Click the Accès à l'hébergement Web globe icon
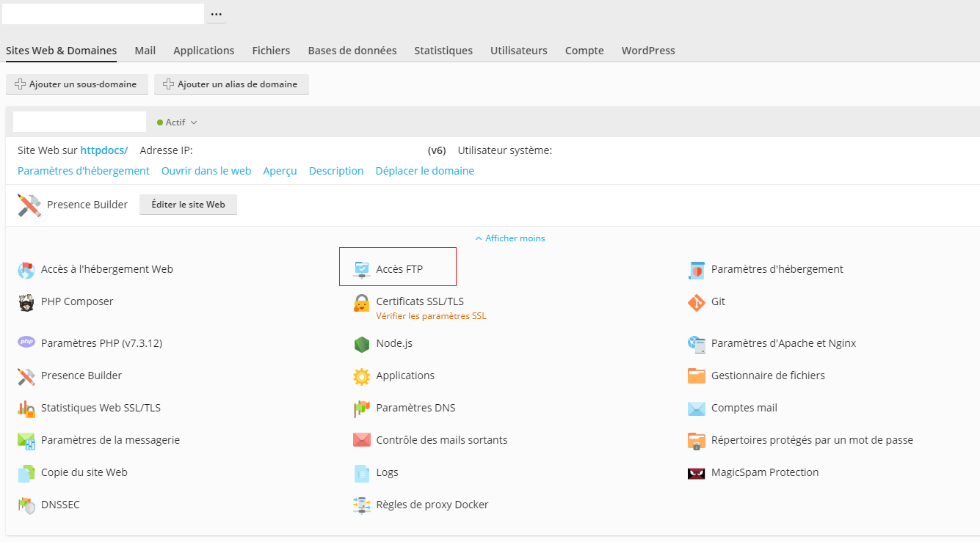Viewport: 980px width, 542px height. [x=26, y=270]
